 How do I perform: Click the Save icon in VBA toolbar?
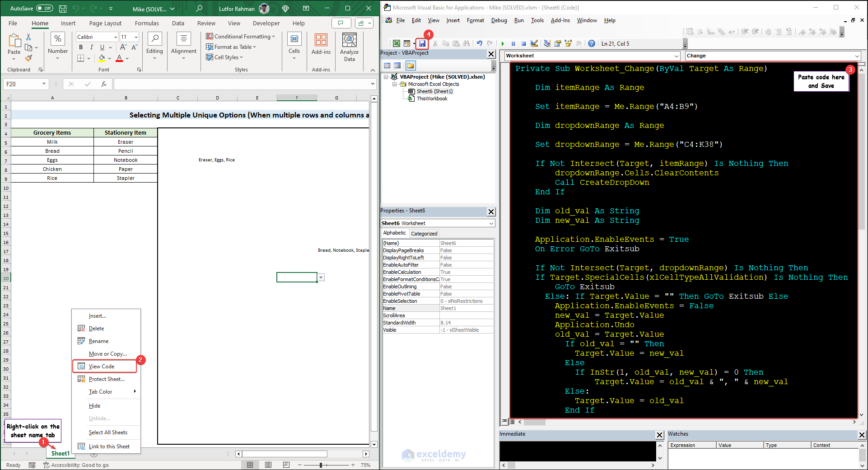(422, 43)
